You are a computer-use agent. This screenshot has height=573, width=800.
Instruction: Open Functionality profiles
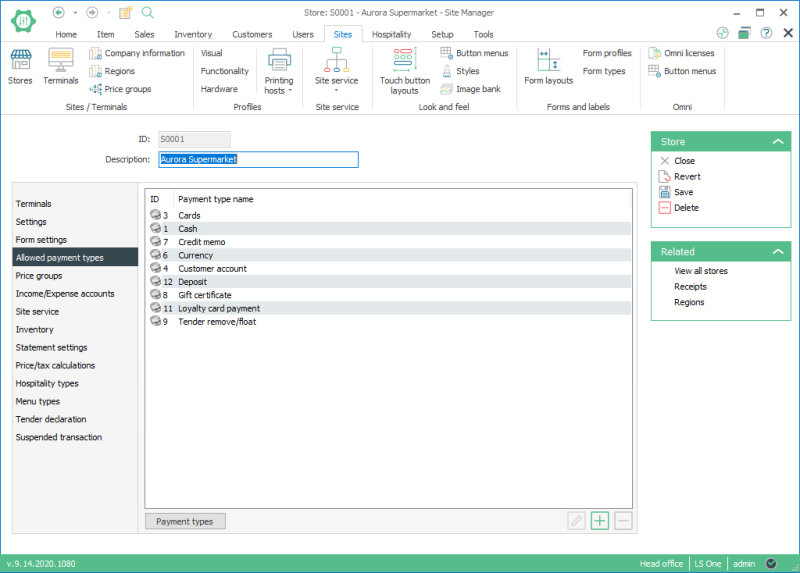(x=224, y=71)
